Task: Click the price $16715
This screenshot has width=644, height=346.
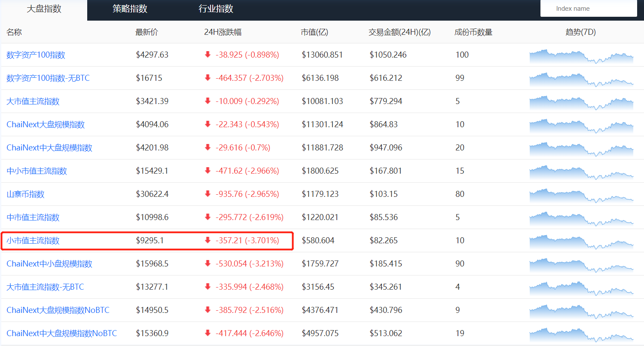Action: point(149,78)
